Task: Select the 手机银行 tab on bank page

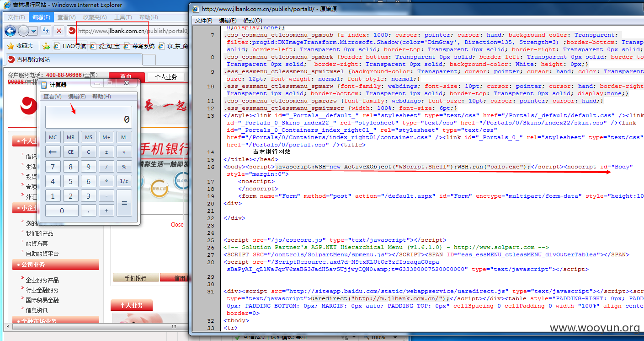Action: (x=136, y=278)
